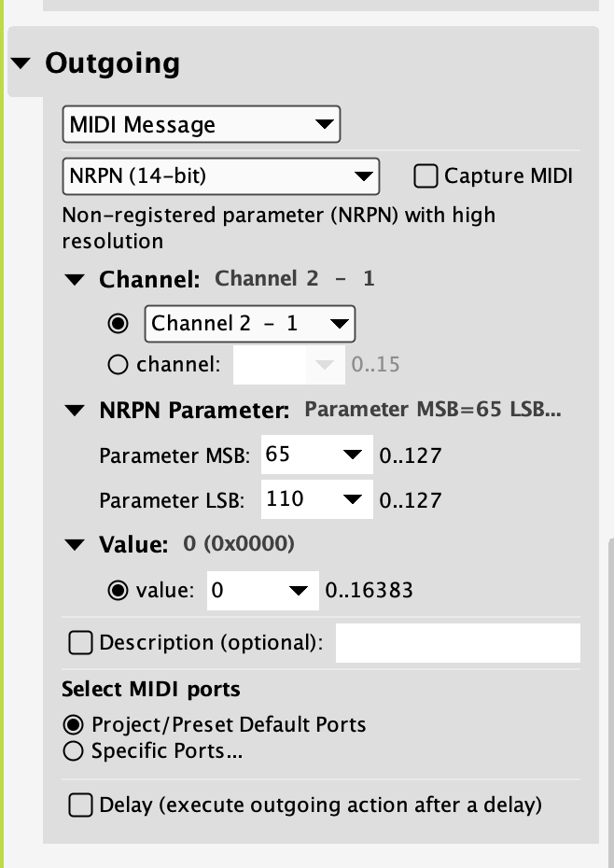Select the custom channel radio button

point(119,364)
